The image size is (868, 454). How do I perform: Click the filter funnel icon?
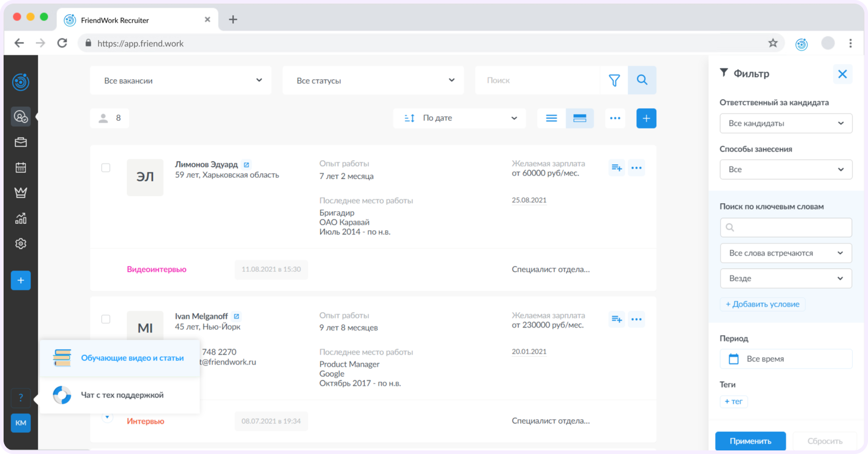pos(614,80)
